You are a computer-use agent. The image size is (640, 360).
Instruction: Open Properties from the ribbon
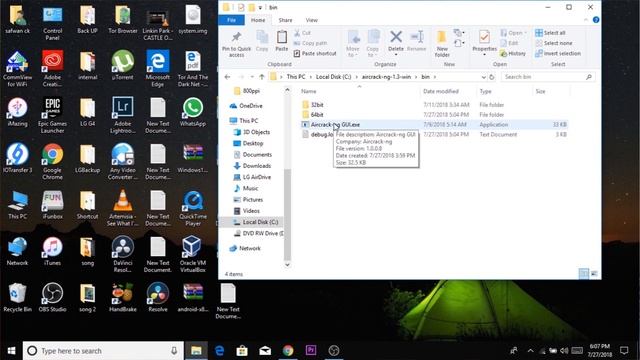click(x=484, y=43)
